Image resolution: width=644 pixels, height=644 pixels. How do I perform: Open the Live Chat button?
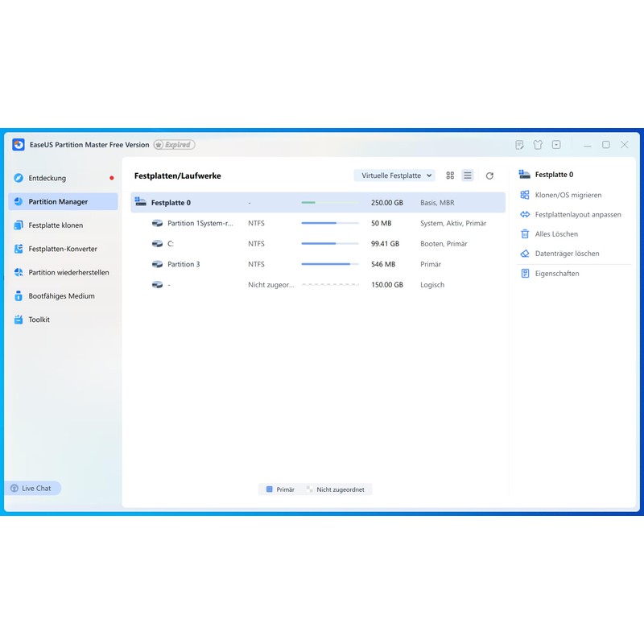pos(32,488)
